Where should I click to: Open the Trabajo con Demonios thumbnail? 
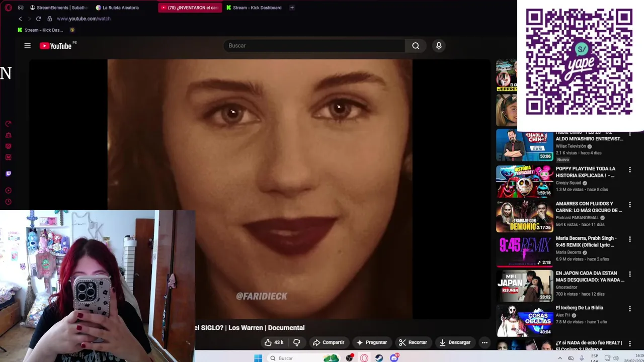coord(525,216)
